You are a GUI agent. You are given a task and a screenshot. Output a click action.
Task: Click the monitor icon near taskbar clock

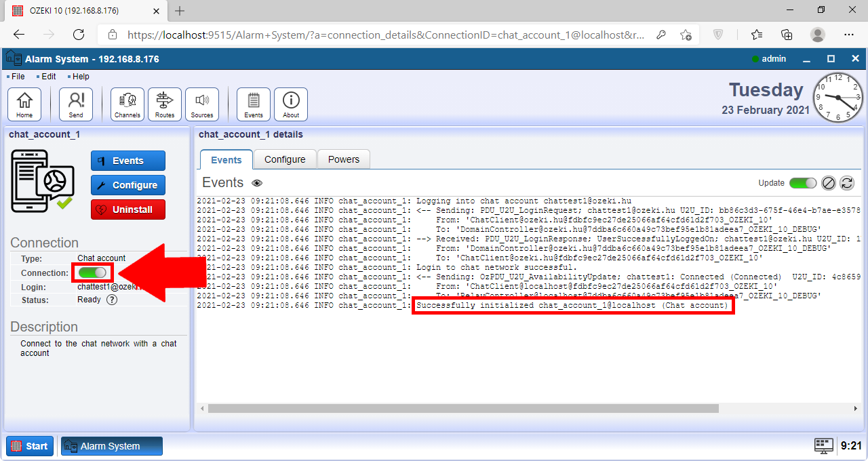click(x=824, y=445)
